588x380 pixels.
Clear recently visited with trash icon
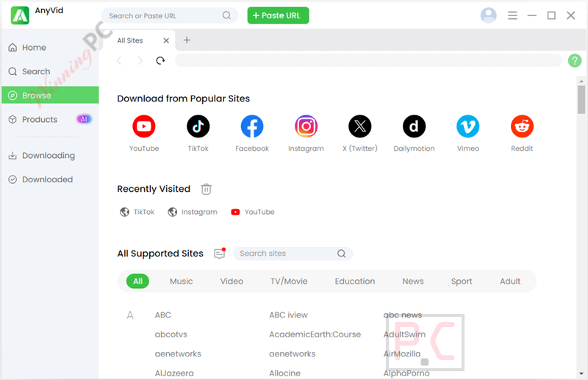(207, 189)
